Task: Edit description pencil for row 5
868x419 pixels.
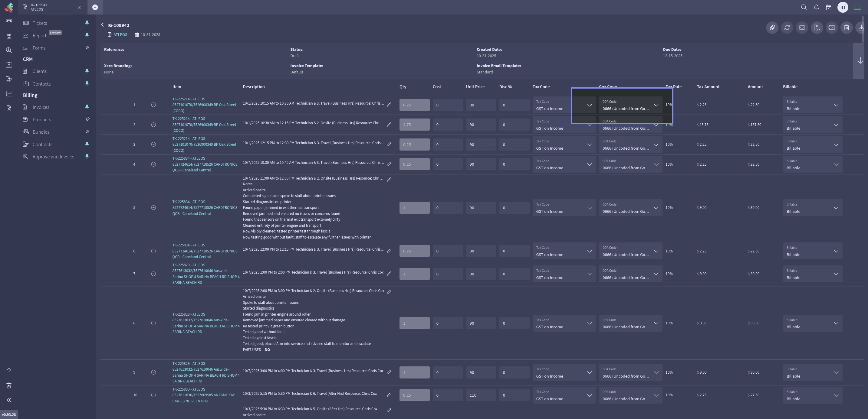Action: pos(389,179)
